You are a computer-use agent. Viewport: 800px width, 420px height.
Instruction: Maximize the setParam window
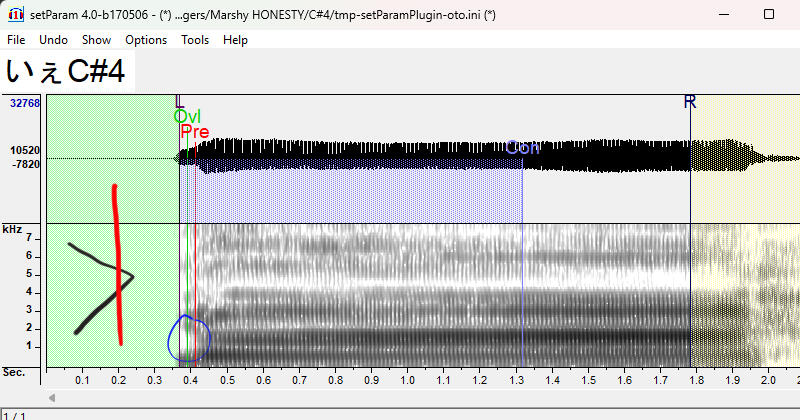[768, 15]
